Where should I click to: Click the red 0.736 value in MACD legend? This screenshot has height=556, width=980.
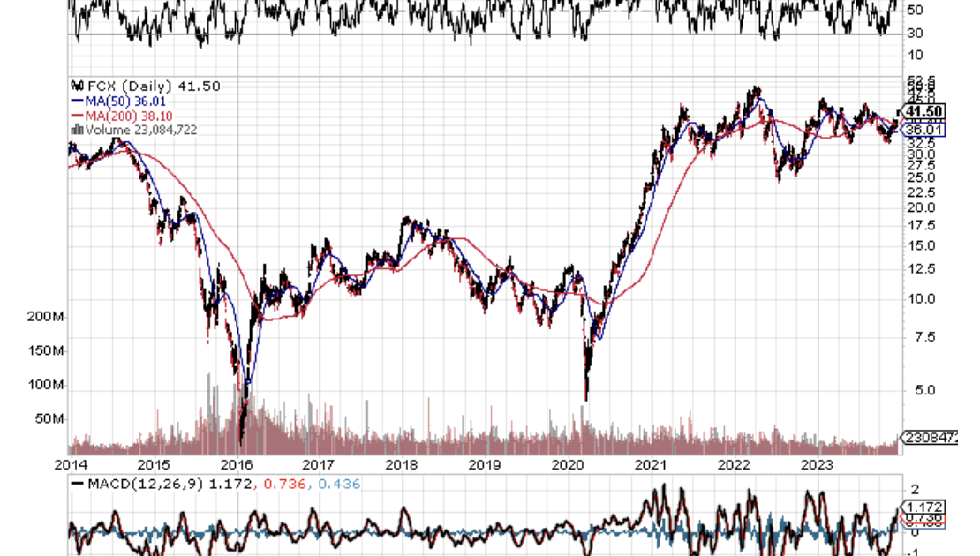point(285,485)
